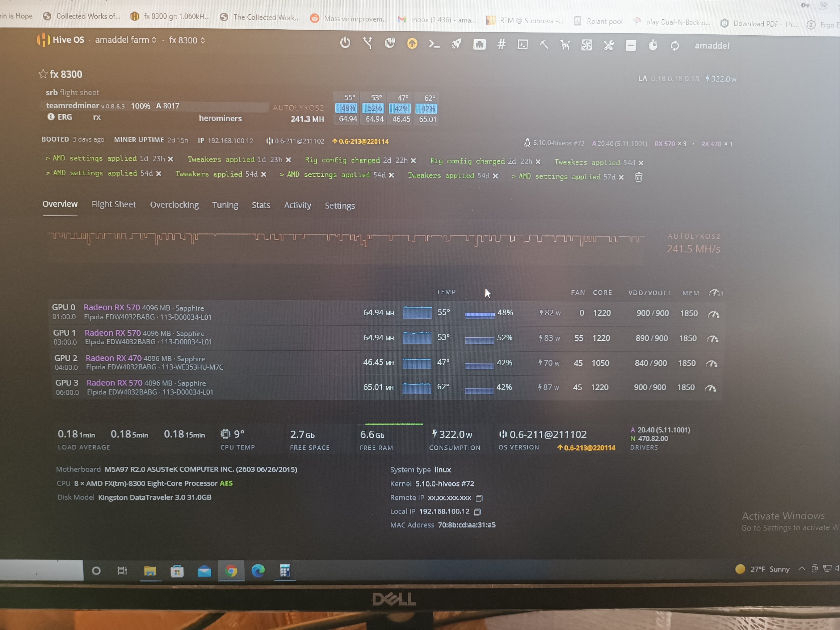Expand the amaddel farm selector
Screen dimensions: 840x630
[126, 40]
